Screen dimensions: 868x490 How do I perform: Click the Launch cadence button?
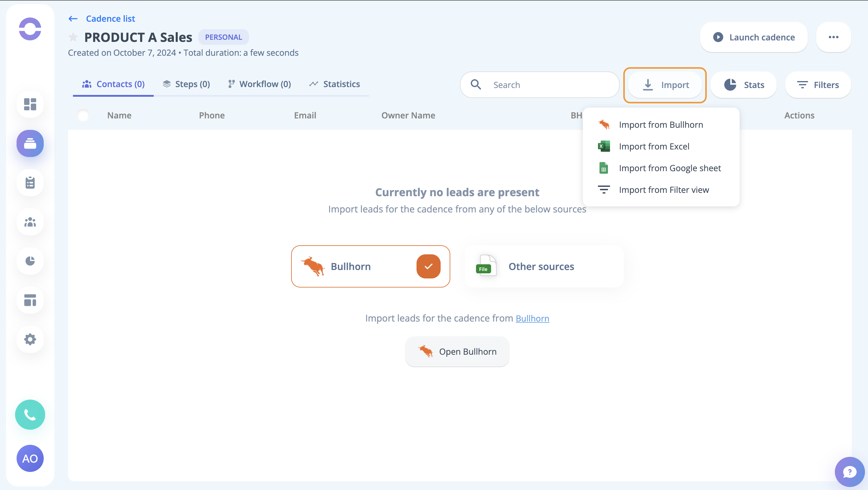754,37
